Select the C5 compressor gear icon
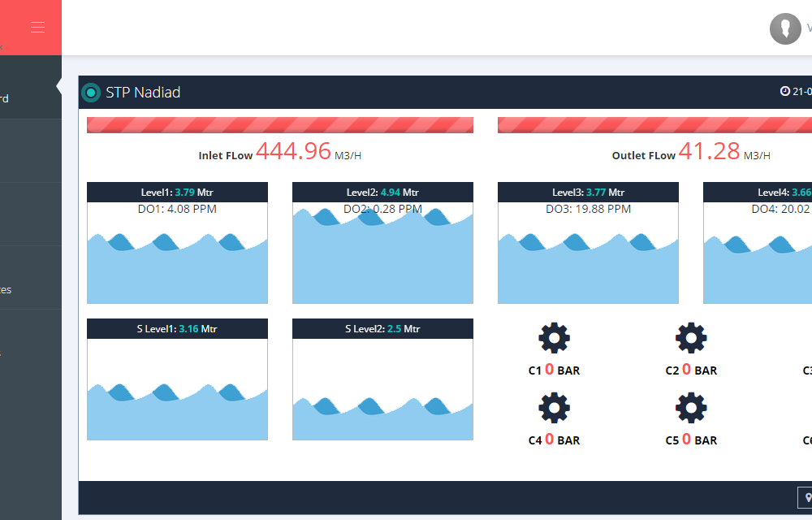This screenshot has width=812, height=520. tap(691, 408)
